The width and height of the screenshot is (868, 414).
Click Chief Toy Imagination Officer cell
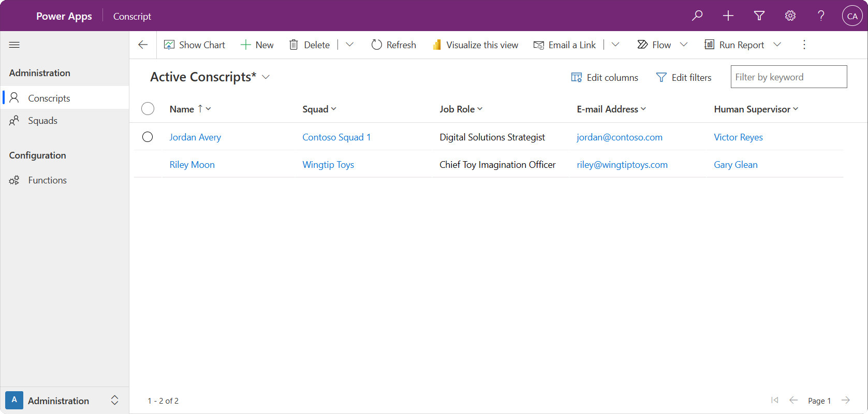497,165
